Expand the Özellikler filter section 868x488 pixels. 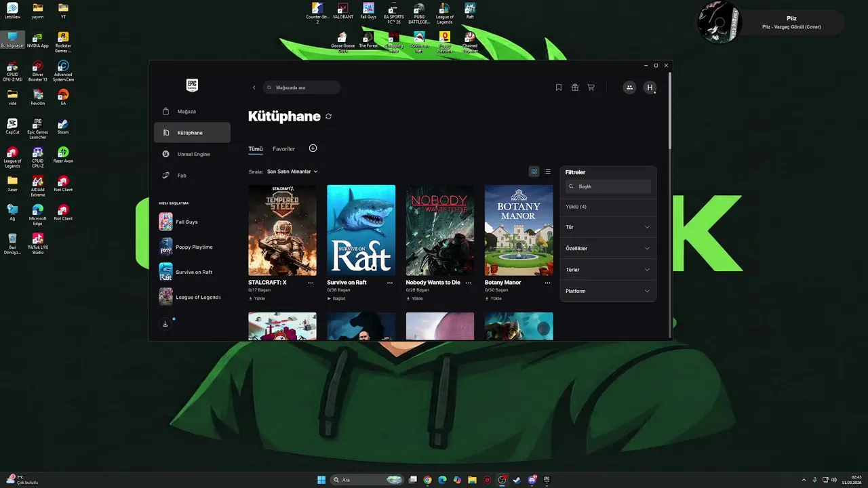(608, 248)
